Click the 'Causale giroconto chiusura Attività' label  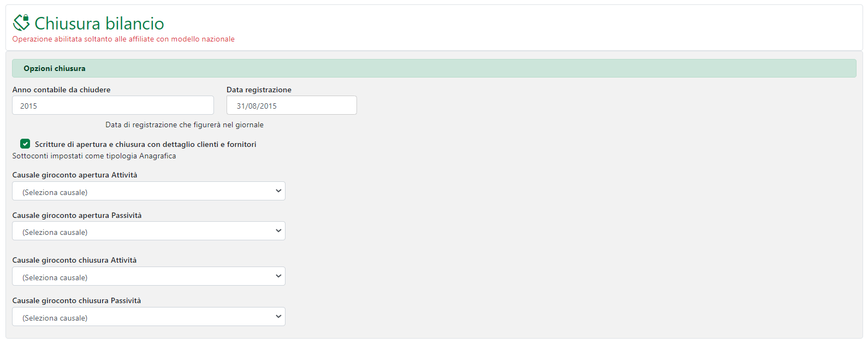(x=74, y=260)
